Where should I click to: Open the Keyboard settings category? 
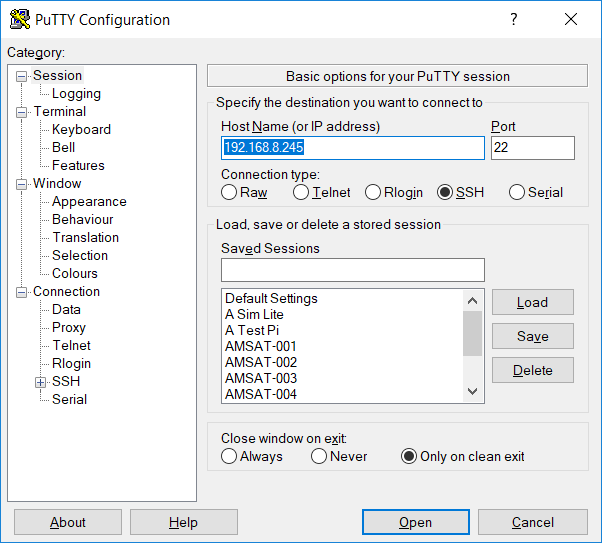coord(81,129)
